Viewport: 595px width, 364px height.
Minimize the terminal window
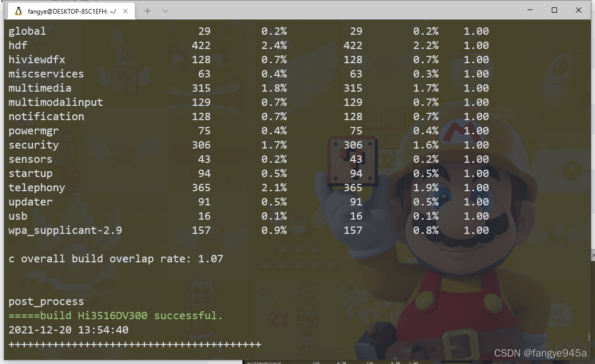point(530,10)
